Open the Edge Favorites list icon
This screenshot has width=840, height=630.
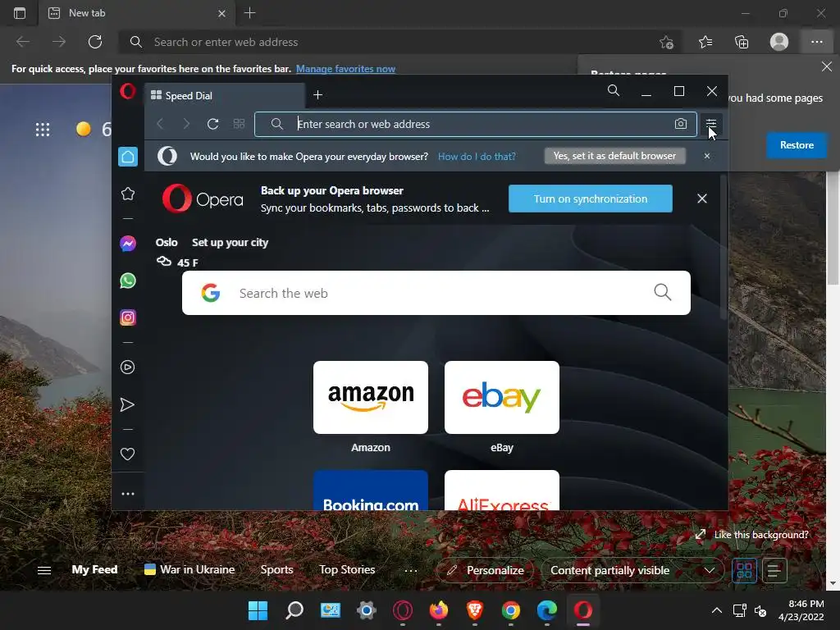705,42
